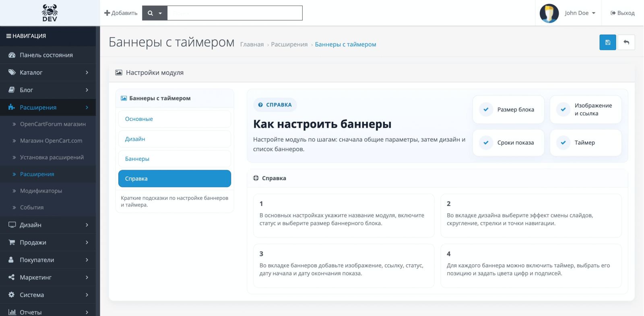644x316 pixels.
Task: Click the Размер блока checkmark
Action: (x=486, y=109)
